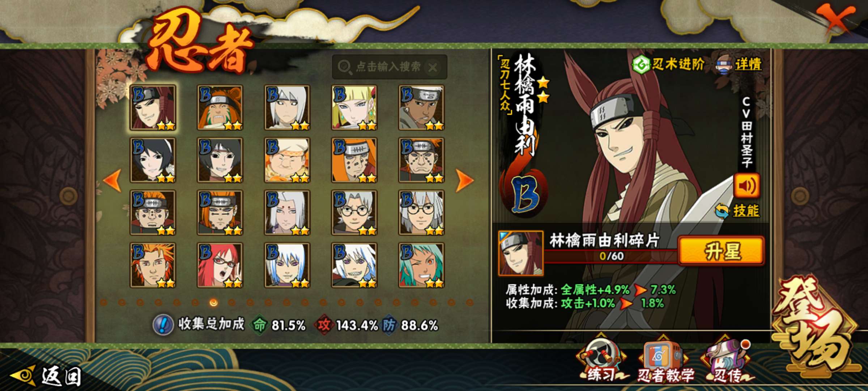Tap the blue info icon beside 收集总加成
The image size is (868, 391).
pyautogui.click(x=163, y=325)
